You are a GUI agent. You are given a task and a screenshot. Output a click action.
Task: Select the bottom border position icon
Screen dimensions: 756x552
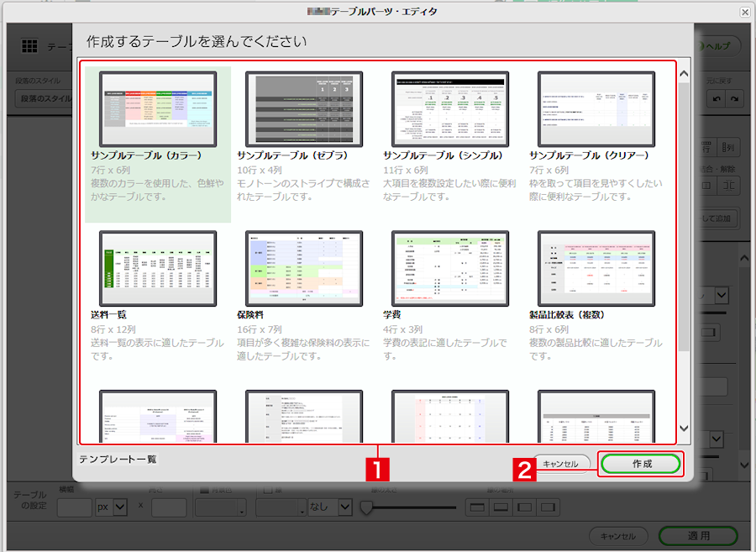click(501, 507)
